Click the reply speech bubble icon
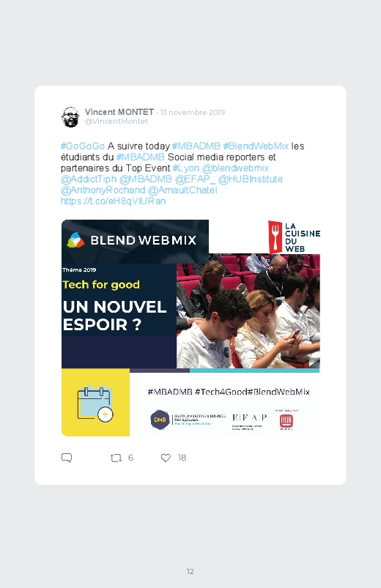The image size is (381, 588). tap(67, 458)
